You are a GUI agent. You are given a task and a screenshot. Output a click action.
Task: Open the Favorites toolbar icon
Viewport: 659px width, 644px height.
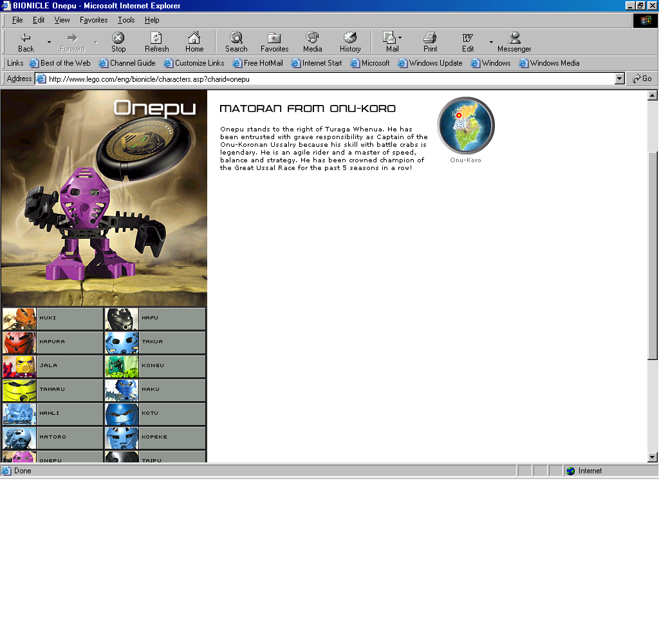[x=274, y=38]
